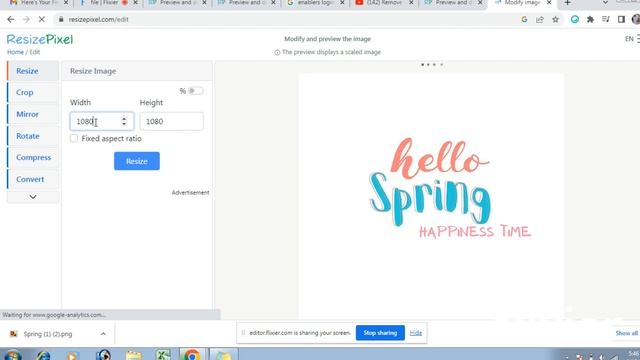This screenshot has height=360, width=640.
Task: Select the Mirror tool in the sidebar
Action: (x=33, y=114)
